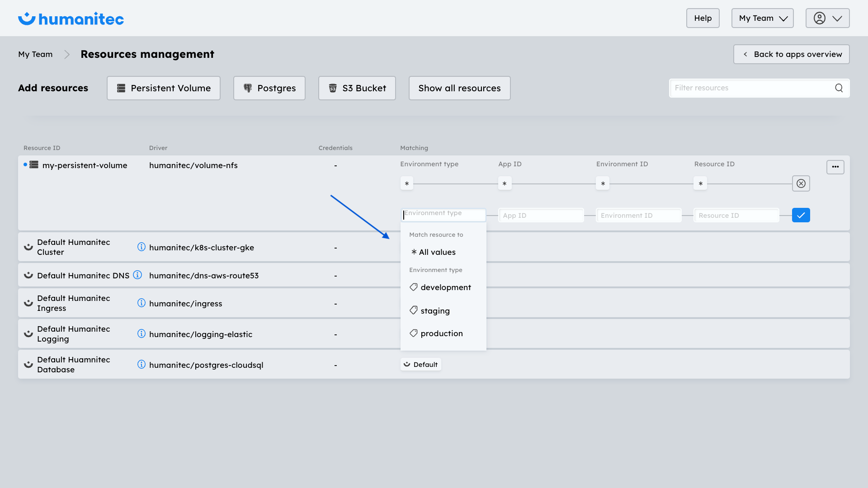Viewport: 868px width, 488px height.
Task: Click Resource ID wildcard asterisk
Action: click(x=700, y=183)
